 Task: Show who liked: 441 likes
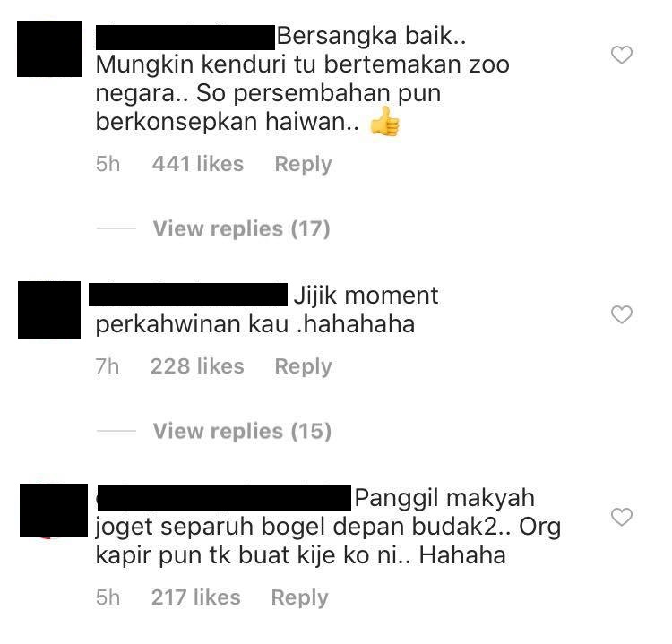click(x=198, y=164)
